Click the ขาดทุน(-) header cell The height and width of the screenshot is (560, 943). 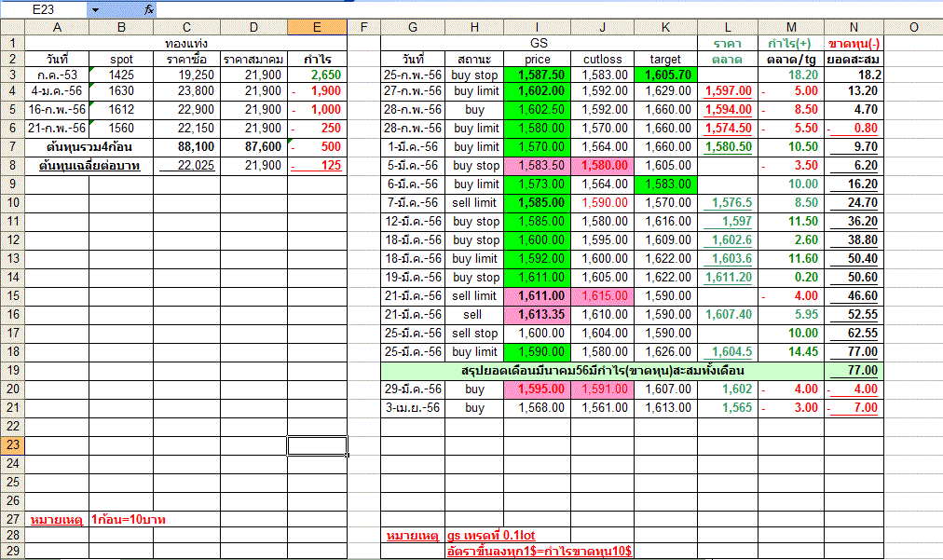coord(854,43)
